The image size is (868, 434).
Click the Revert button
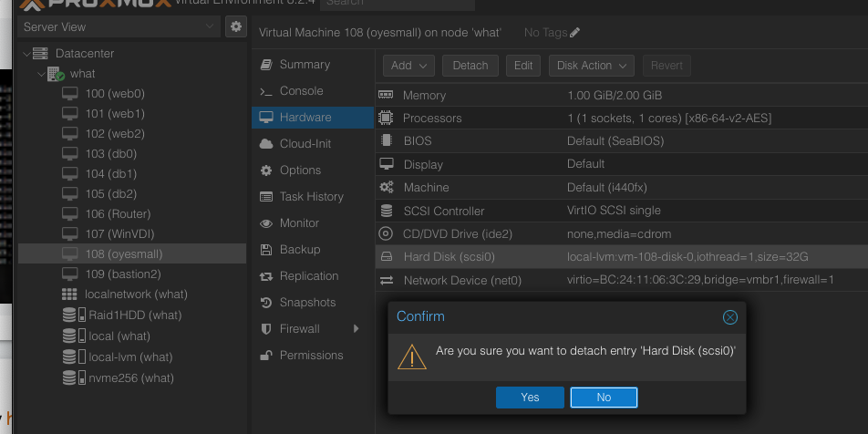click(x=666, y=66)
